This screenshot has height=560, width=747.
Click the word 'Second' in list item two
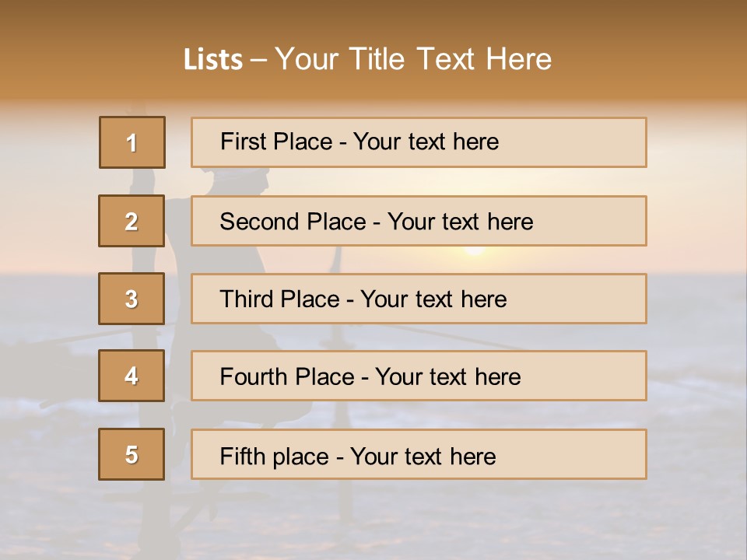(259, 222)
